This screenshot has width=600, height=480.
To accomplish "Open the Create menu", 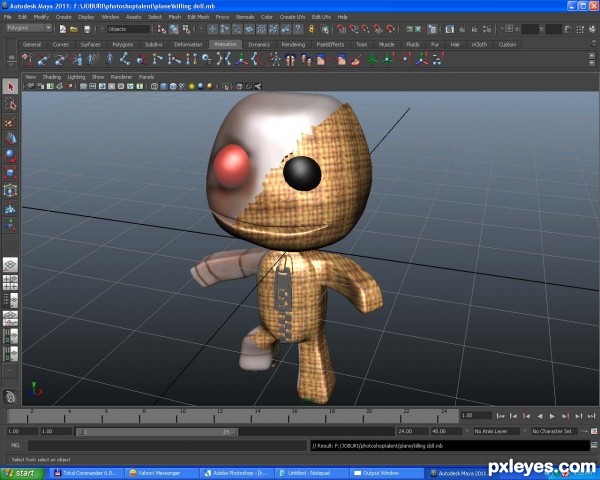I will click(64, 17).
